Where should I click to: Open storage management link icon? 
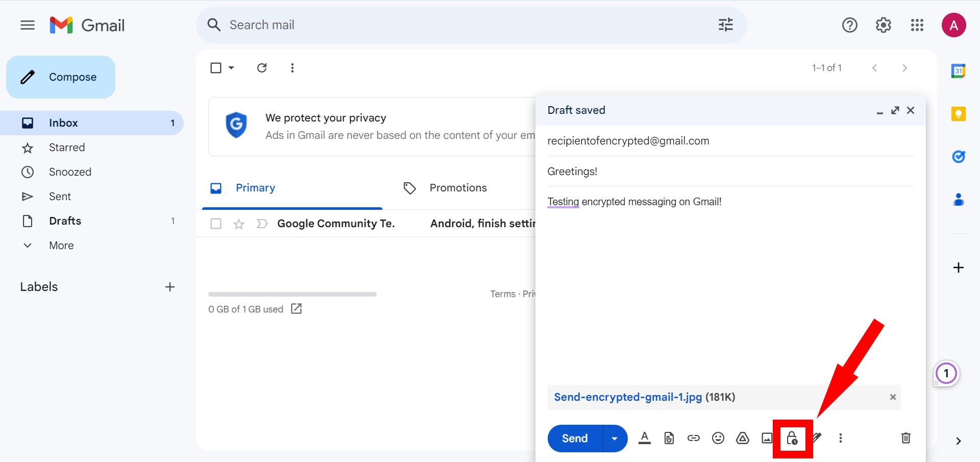coord(296,309)
